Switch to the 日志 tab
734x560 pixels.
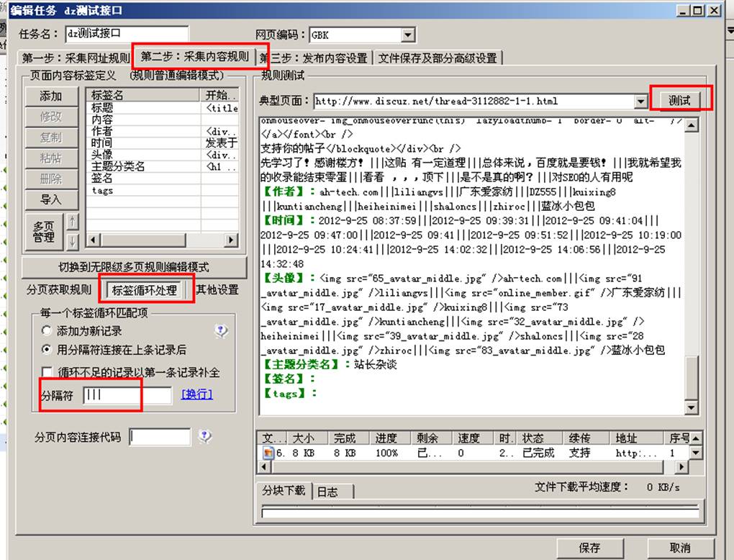click(x=327, y=492)
